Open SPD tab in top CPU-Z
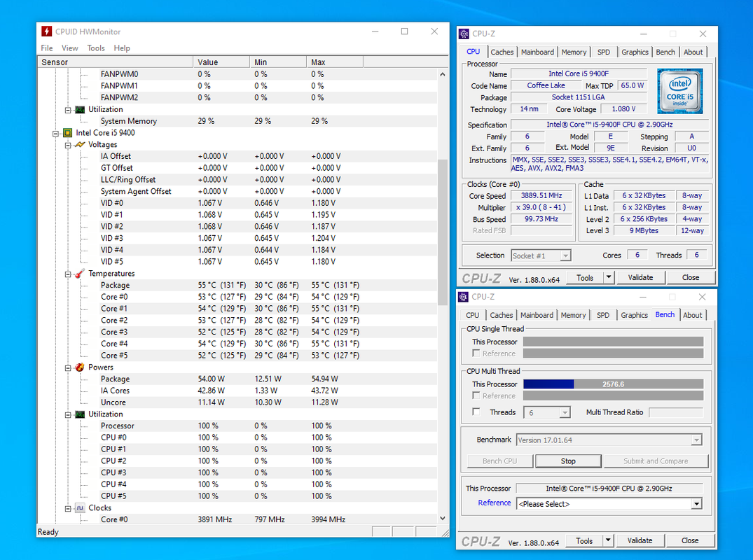This screenshot has height=560, width=753. (x=604, y=52)
